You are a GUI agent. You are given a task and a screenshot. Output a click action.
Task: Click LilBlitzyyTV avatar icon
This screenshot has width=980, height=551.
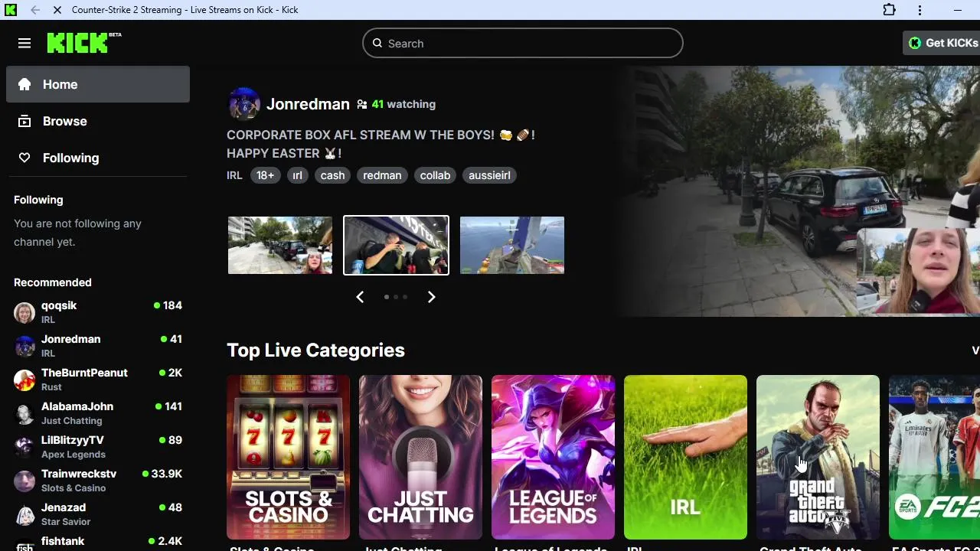tap(24, 447)
